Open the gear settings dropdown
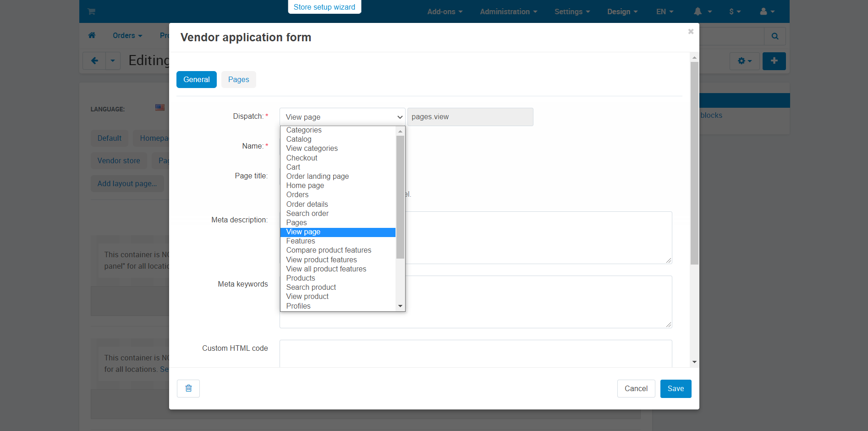Image resolution: width=868 pixels, height=431 pixels. [745, 61]
